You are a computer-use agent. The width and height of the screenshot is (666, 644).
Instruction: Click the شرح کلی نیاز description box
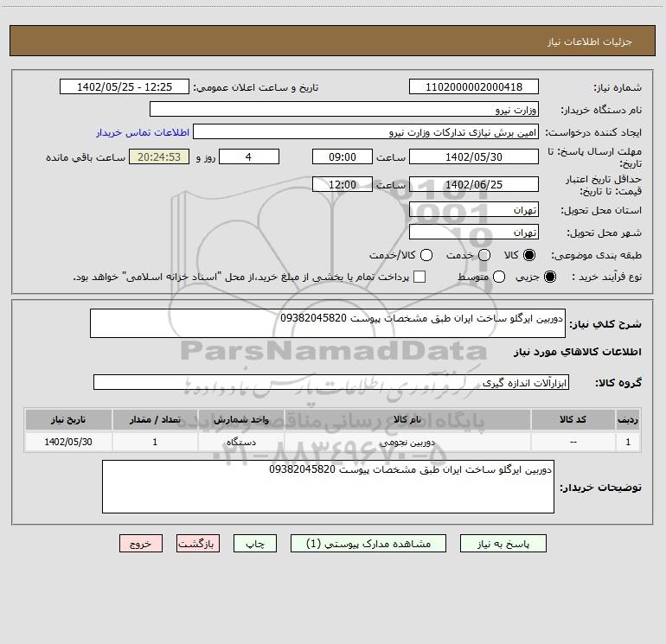[x=328, y=323]
